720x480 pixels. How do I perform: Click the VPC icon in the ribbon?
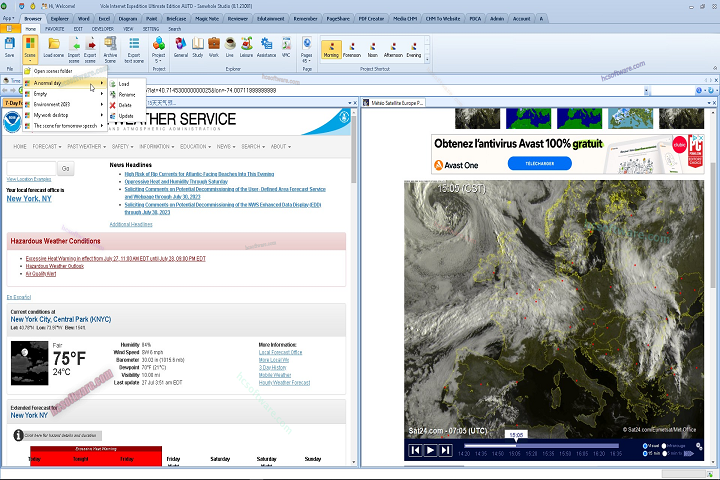pyautogui.click(x=285, y=44)
